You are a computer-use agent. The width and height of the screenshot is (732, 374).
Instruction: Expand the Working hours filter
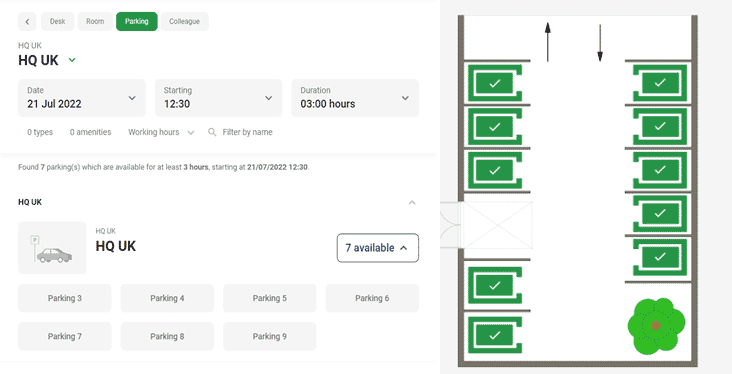tap(161, 132)
